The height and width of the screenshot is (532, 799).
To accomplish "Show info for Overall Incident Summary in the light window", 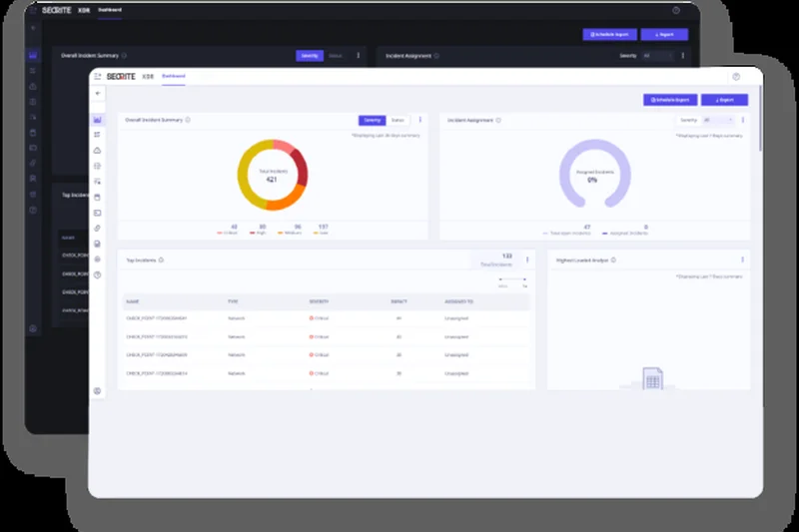I will 188,120.
